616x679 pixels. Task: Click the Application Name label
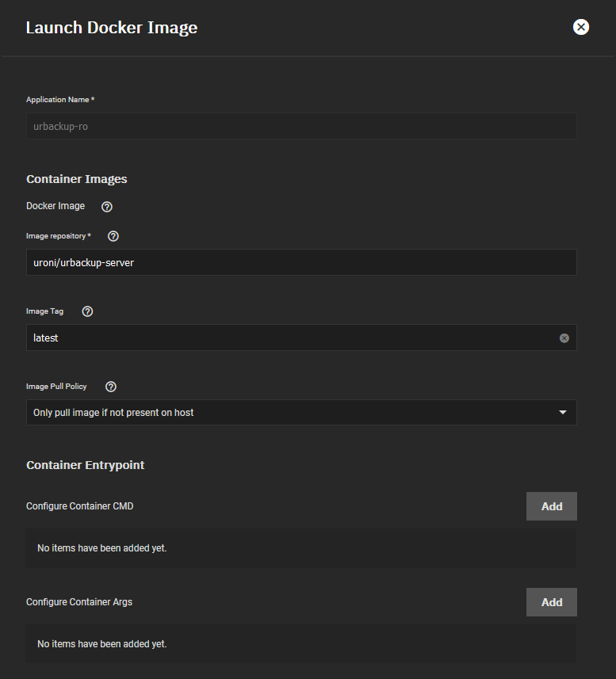(60, 100)
